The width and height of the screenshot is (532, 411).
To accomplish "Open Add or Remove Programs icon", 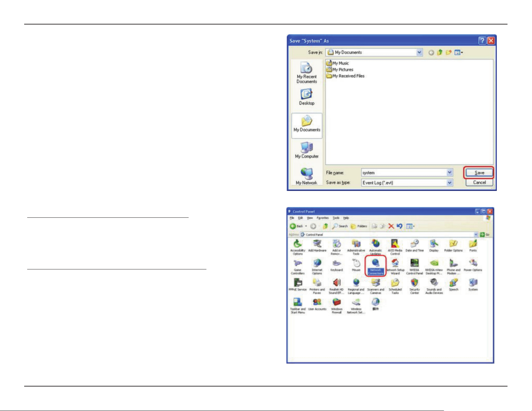I will pyautogui.click(x=337, y=247).
